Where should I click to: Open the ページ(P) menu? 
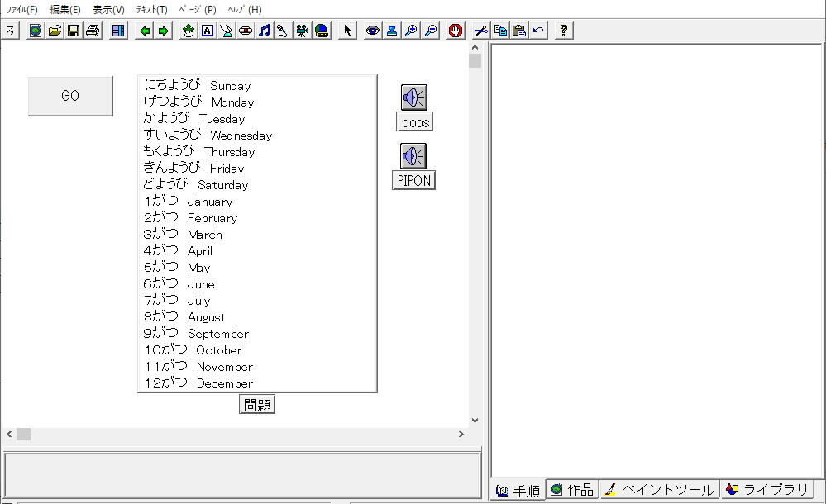[198, 9]
